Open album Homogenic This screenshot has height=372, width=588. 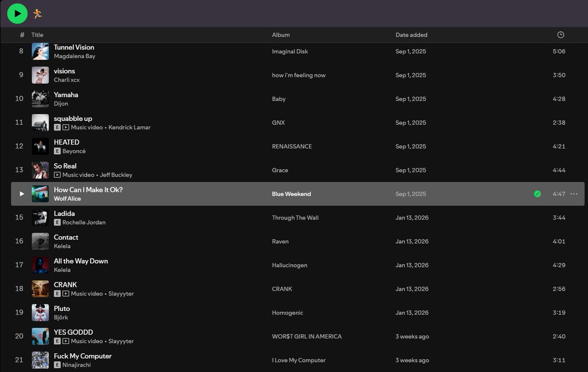288,312
